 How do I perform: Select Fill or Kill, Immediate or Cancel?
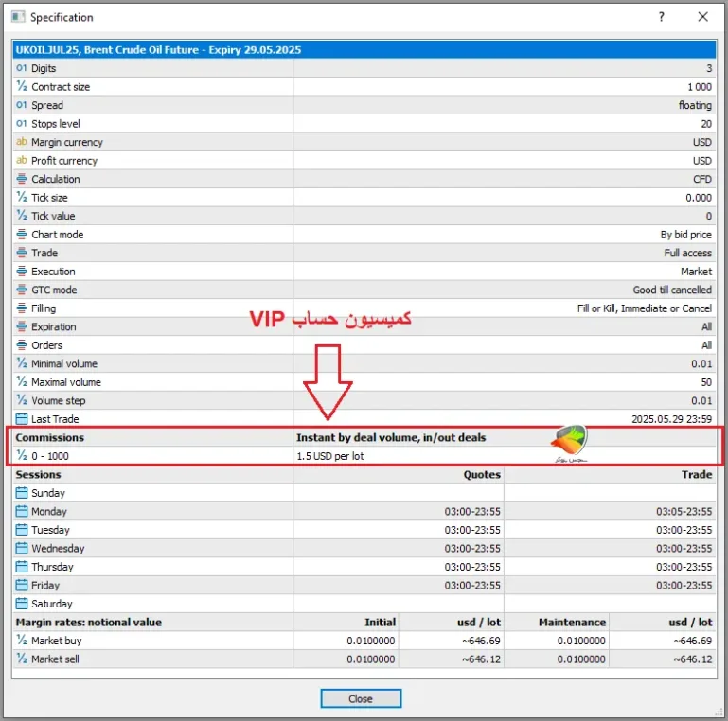(x=645, y=308)
